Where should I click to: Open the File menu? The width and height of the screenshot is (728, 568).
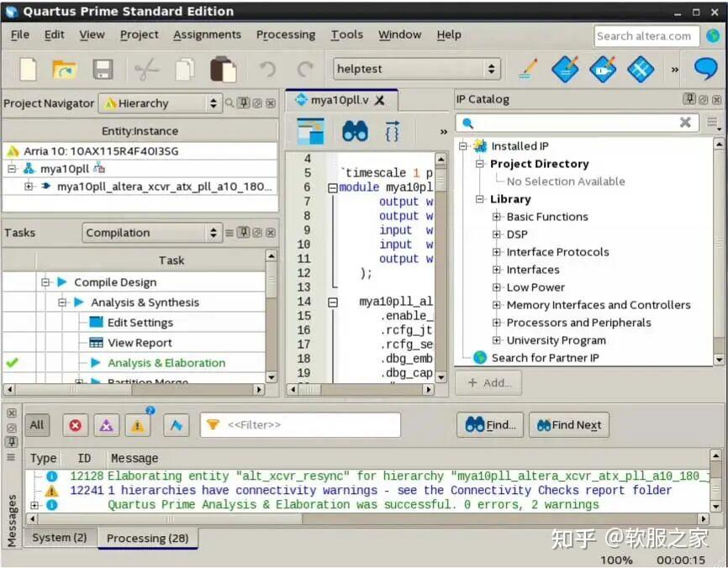(20, 34)
